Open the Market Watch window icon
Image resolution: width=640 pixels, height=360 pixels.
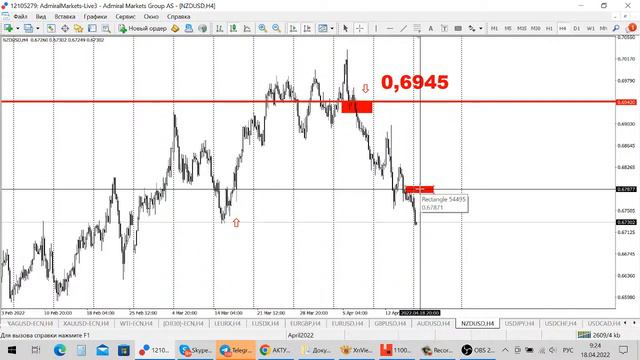click(51, 28)
